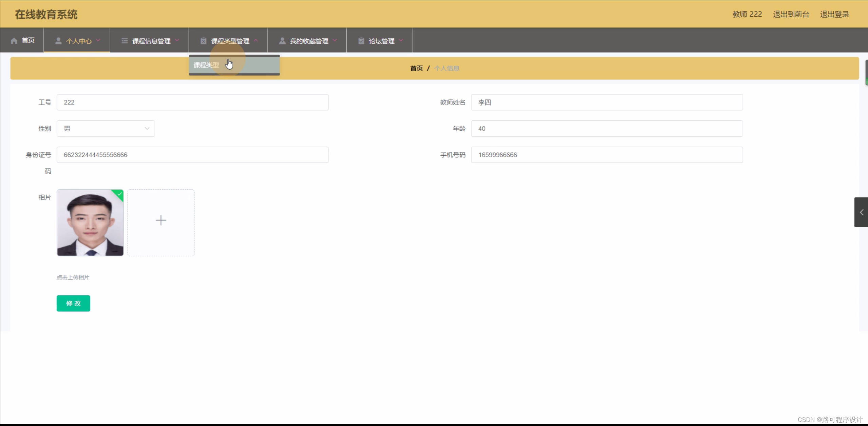Click inside the 教师姓名 input field
Image resolution: width=868 pixels, height=426 pixels.
click(x=606, y=102)
